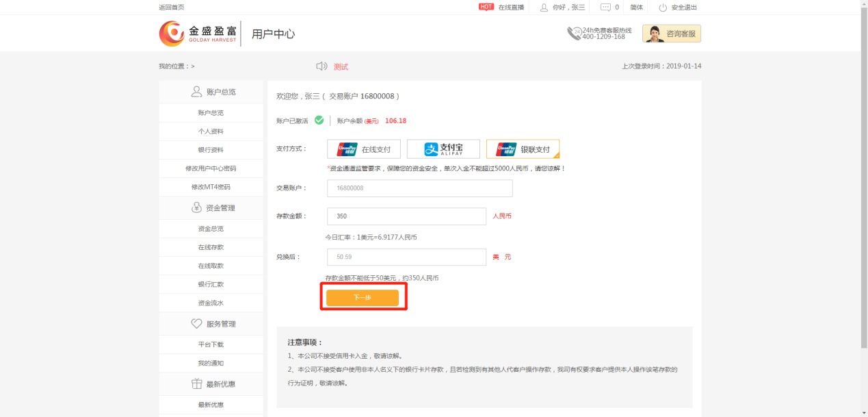Click the 存款金额 field showing 350
This screenshot has height=417, width=868.
click(x=407, y=216)
